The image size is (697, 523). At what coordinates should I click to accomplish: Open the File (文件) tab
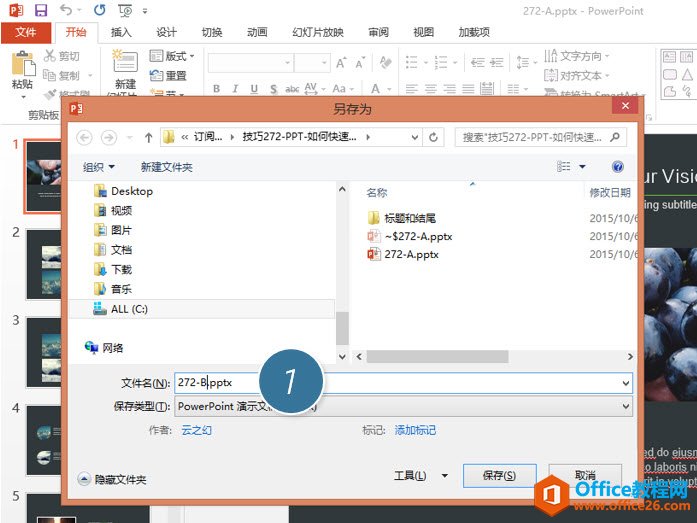pos(26,32)
